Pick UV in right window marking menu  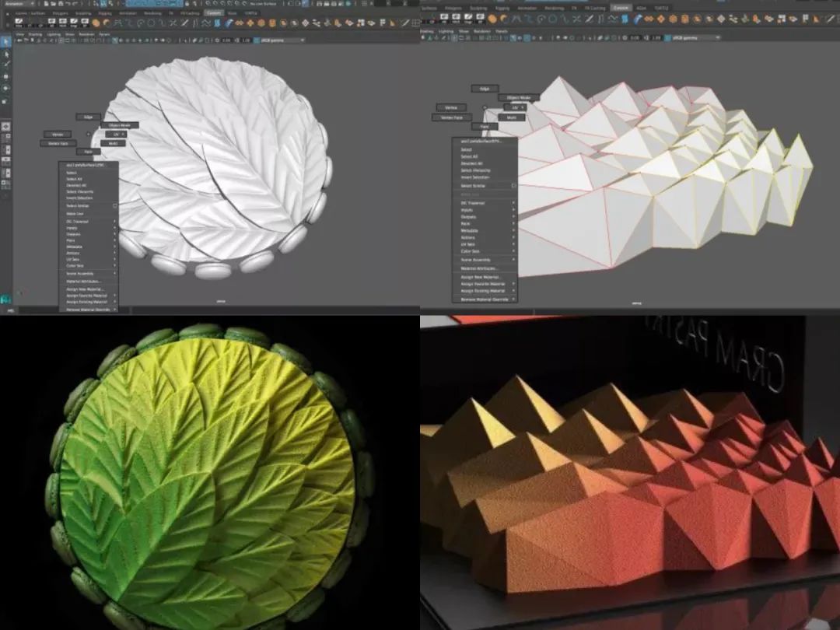tap(515, 107)
